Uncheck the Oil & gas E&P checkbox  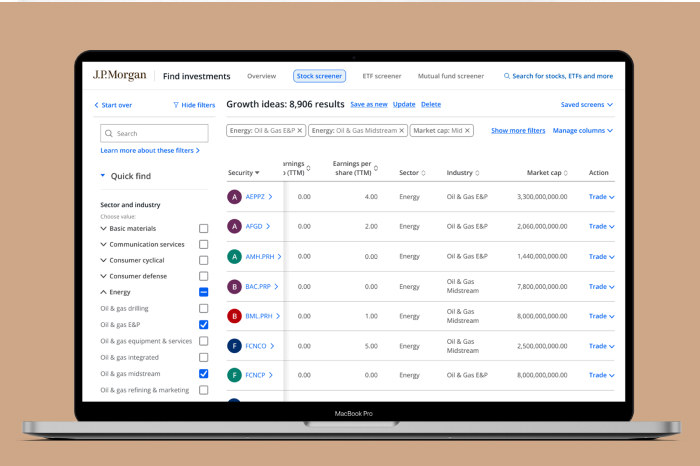[x=204, y=325]
